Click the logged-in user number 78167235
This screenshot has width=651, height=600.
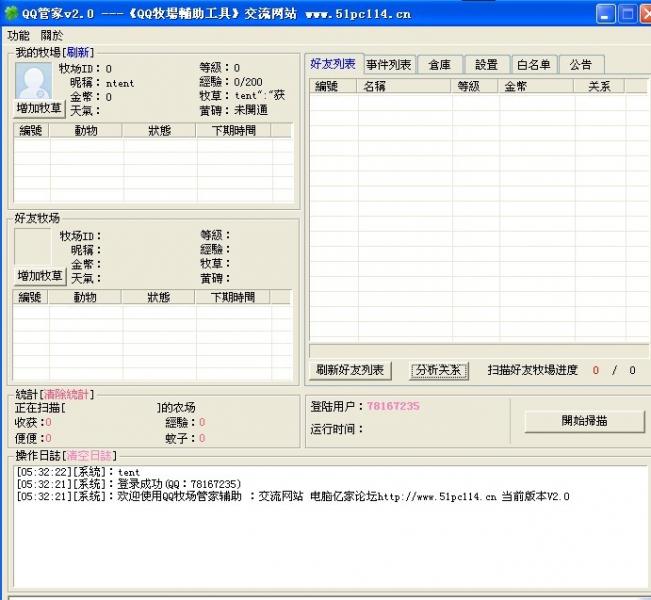pos(393,406)
